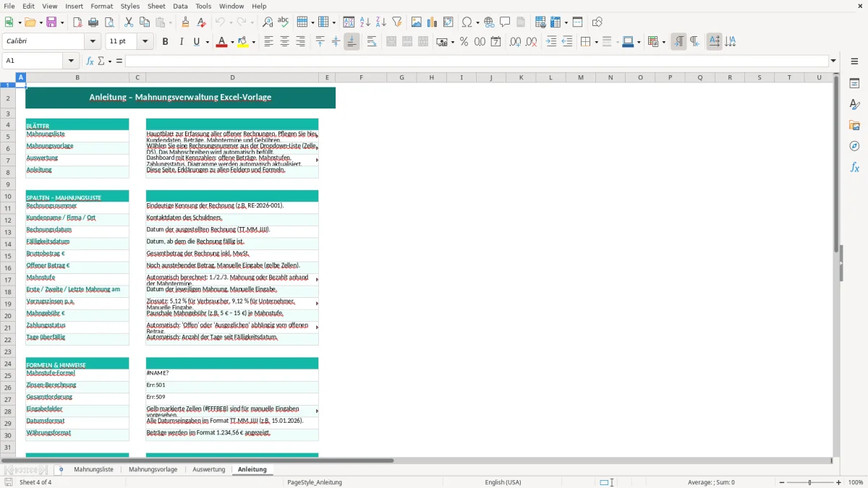Toggle Left-To-Right text direction

coord(678,42)
